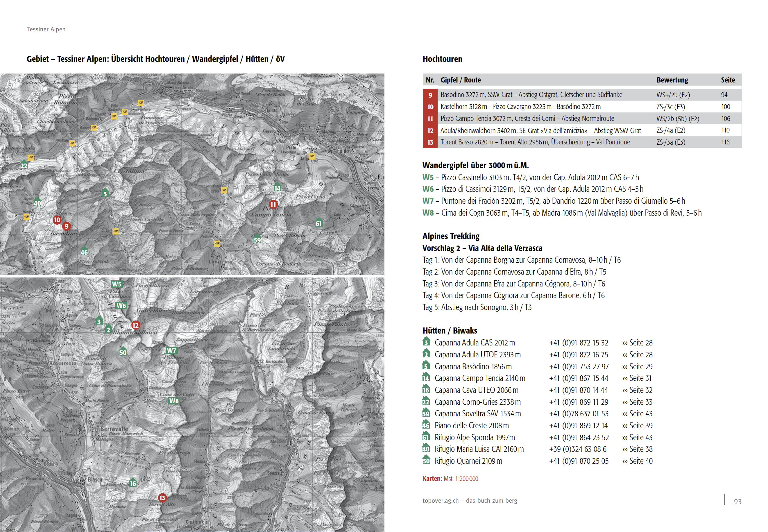Click red map marker 9 near Basòdino
This screenshot has height=532, width=768.
(x=66, y=226)
